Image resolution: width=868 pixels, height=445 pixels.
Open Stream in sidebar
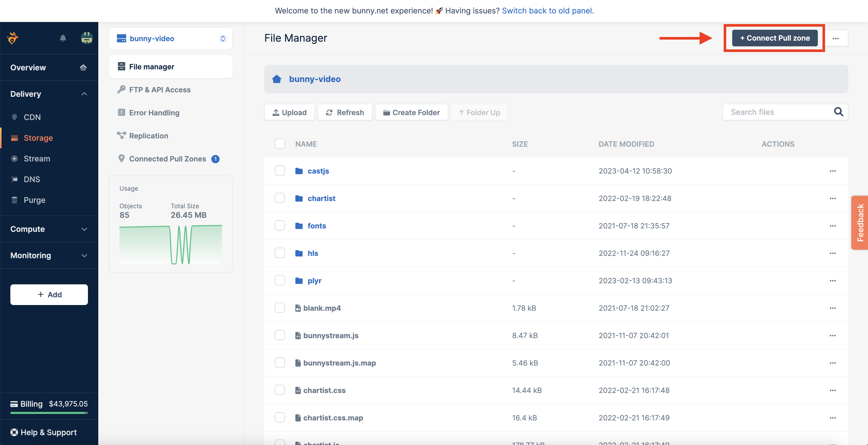click(x=37, y=159)
